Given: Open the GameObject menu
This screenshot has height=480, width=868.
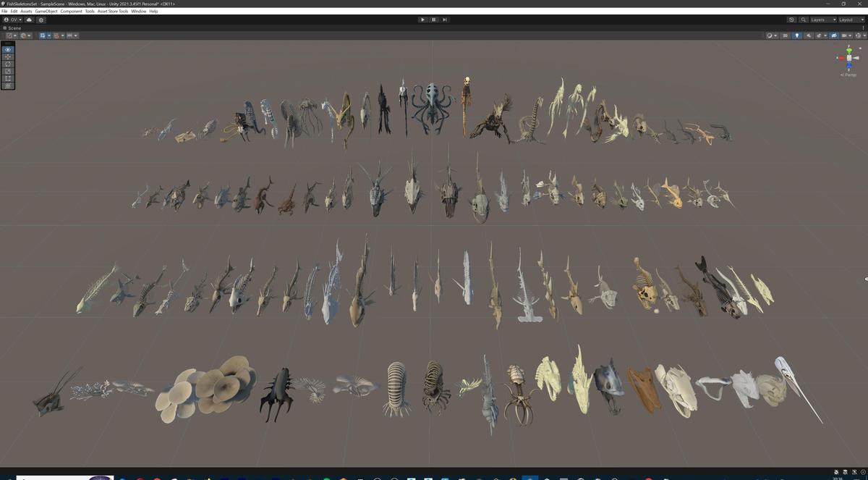Looking at the screenshot, I should coord(45,11).
